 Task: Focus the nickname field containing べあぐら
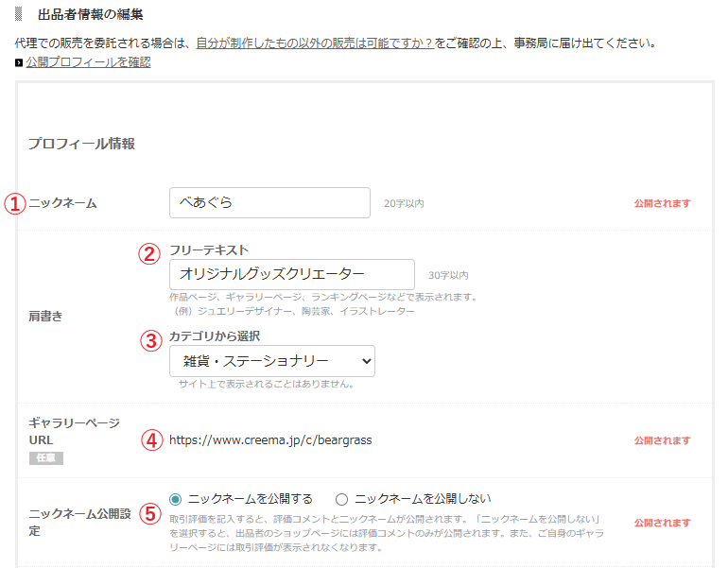click(x=269, y=202)
